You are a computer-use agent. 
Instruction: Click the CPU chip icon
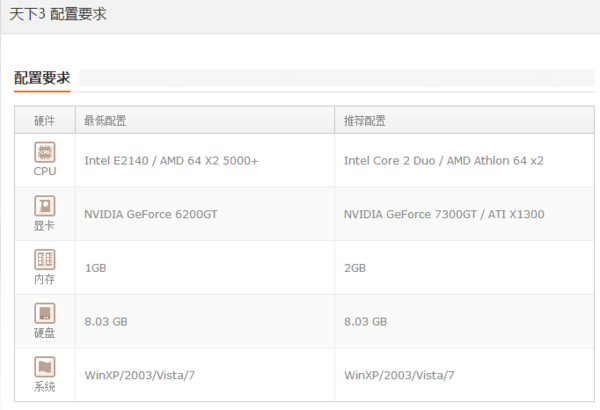[x=45, y=153]
